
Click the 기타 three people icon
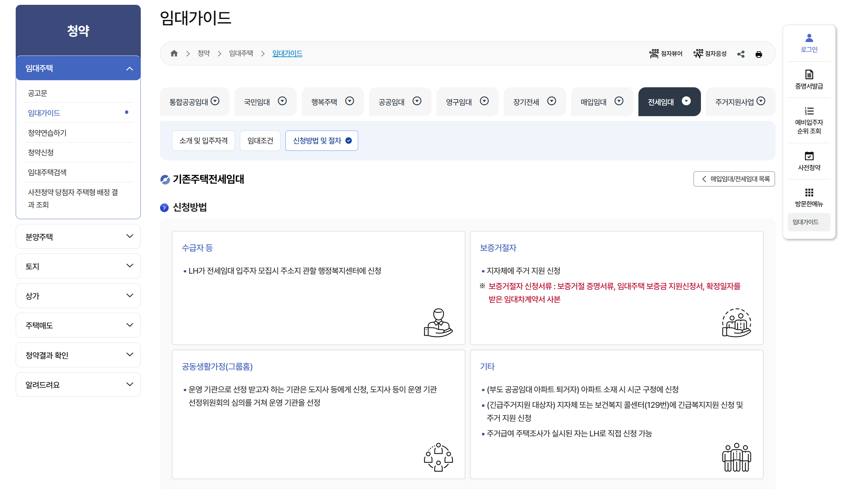[736, 457]
